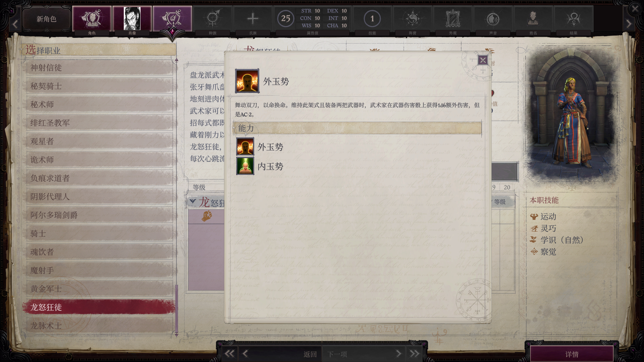This screenshot has height=362, width=644.
Task: Click the 详情 details button
Action: pyautogui.click(x=572, y=354)
